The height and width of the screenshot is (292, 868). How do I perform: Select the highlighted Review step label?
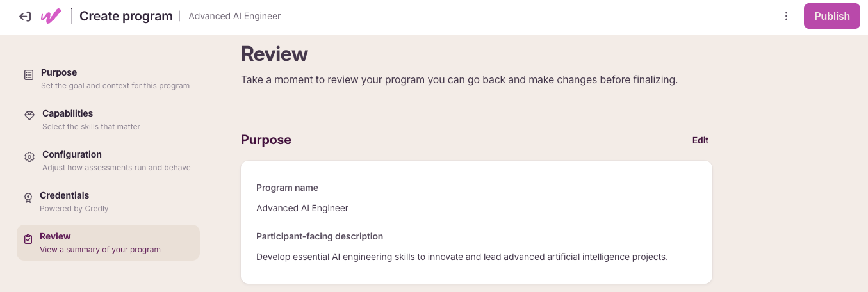pos(55,236)
